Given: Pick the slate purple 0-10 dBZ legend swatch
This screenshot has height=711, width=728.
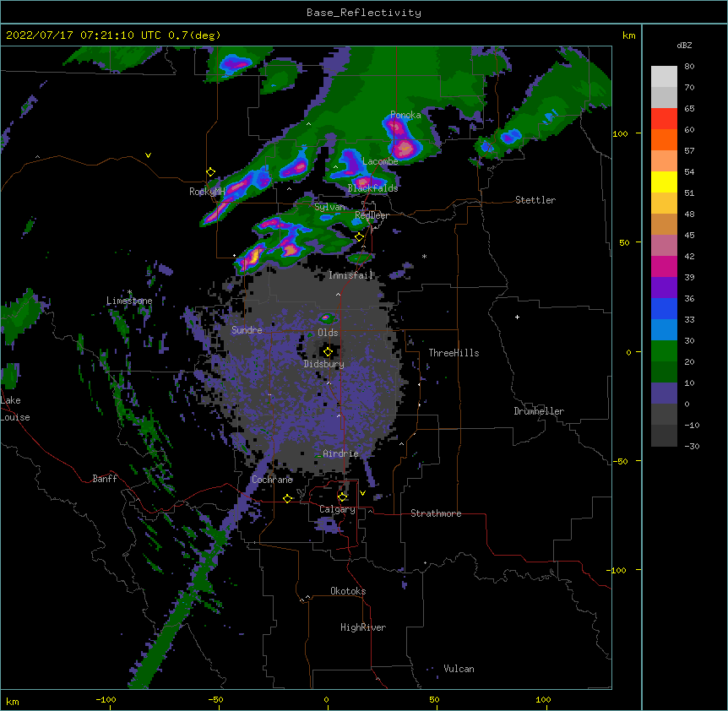Looking at the screenshot, I should coord(664,393).
